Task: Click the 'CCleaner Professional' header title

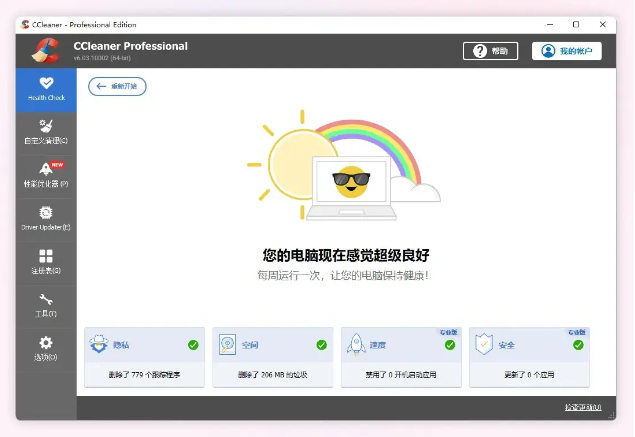Action: tap(130, 46)
